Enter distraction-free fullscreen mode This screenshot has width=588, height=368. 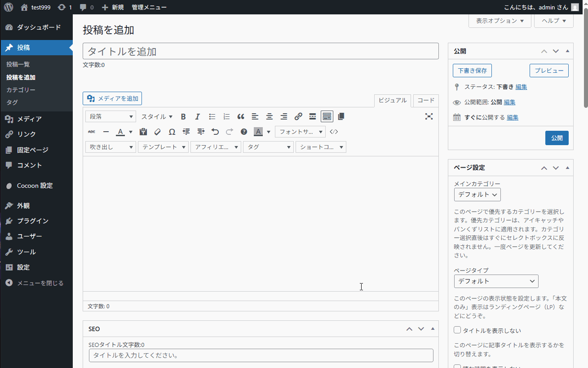click(429, 116)
